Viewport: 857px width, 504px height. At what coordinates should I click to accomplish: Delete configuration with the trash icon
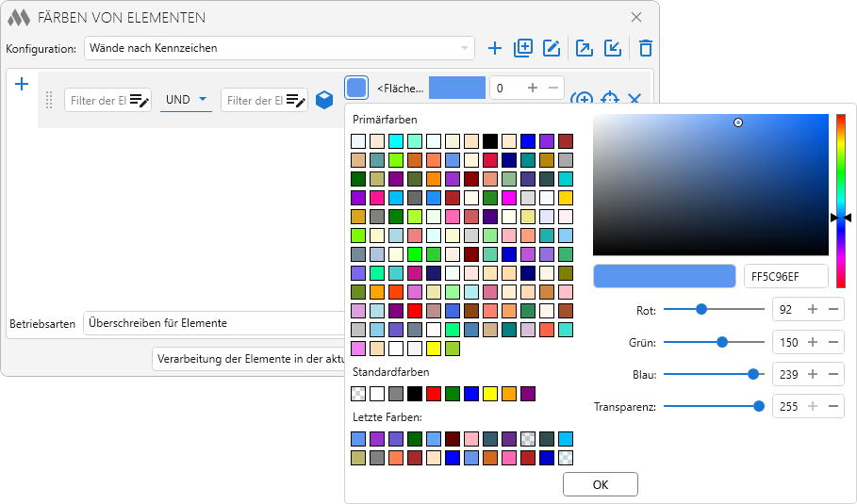[645, 48]
